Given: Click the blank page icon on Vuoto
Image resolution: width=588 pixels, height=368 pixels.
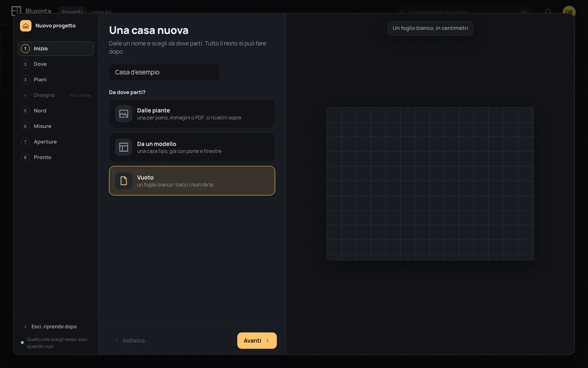Looking at the screenshot, I should tap(124, 181).
